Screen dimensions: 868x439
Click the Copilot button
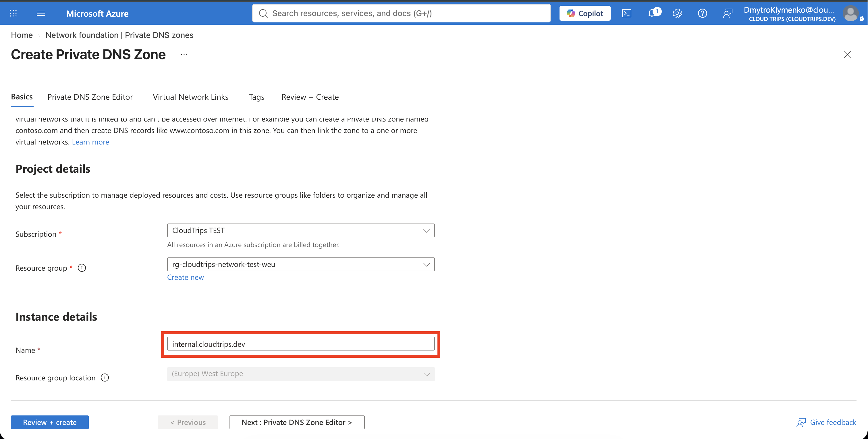(585, 13)
